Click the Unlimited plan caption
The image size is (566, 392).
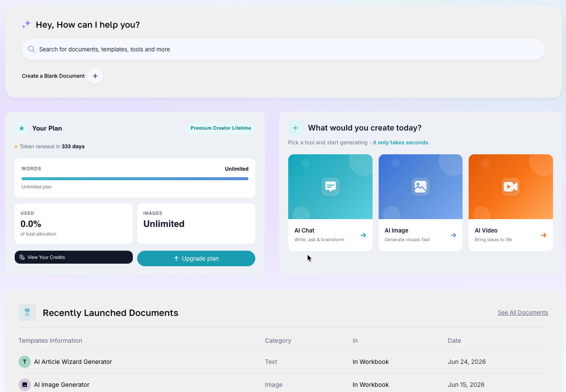coord(36,187)
